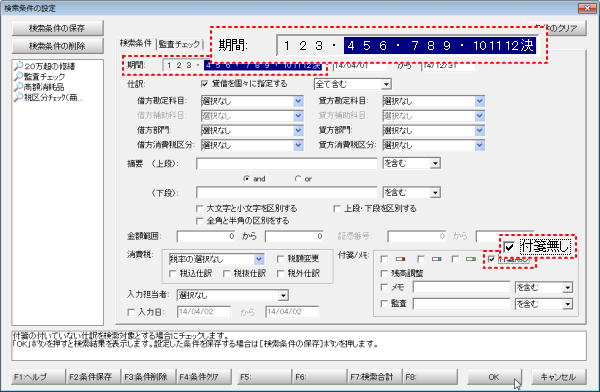Click the 検索条件の削除 button

click(x=57, y=46)
